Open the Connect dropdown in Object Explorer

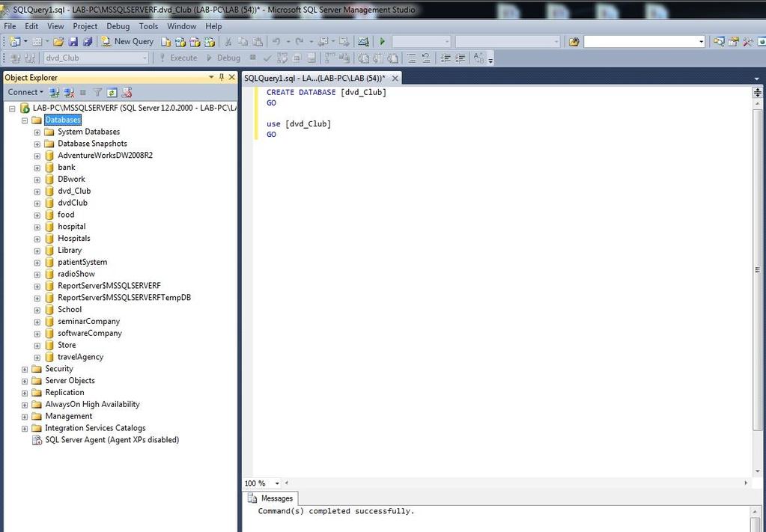point(25,92)
